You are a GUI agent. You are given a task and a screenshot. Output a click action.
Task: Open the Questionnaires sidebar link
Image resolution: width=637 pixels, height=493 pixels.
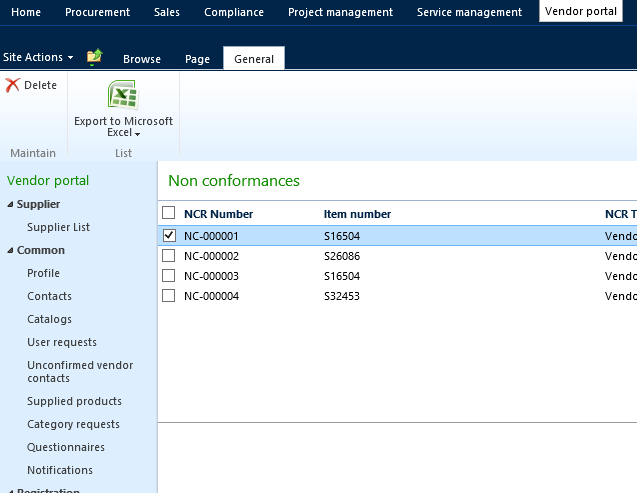coord(66,447)
